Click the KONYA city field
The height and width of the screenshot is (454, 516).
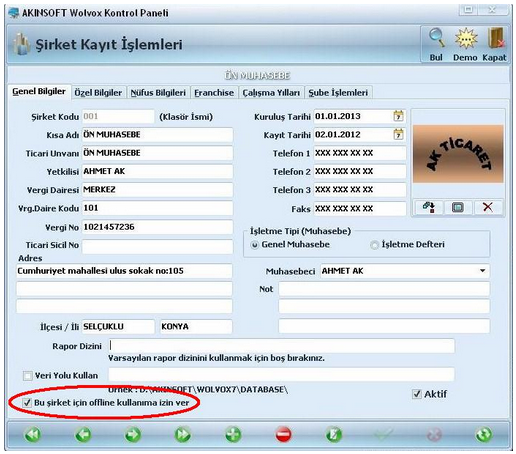[x=196, y=326]
